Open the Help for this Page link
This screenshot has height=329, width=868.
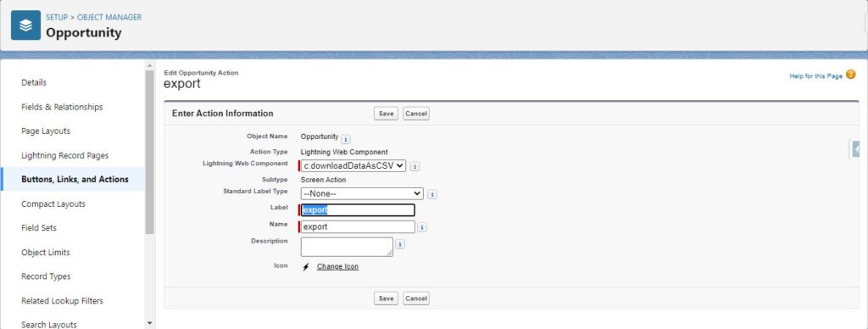[815, 76]
